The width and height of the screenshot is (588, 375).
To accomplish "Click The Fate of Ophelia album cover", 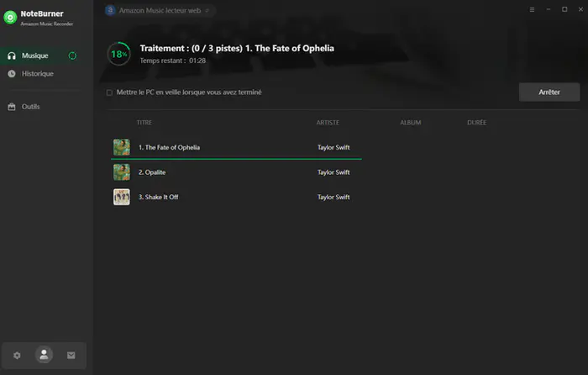I will click(x=122, y=147).
